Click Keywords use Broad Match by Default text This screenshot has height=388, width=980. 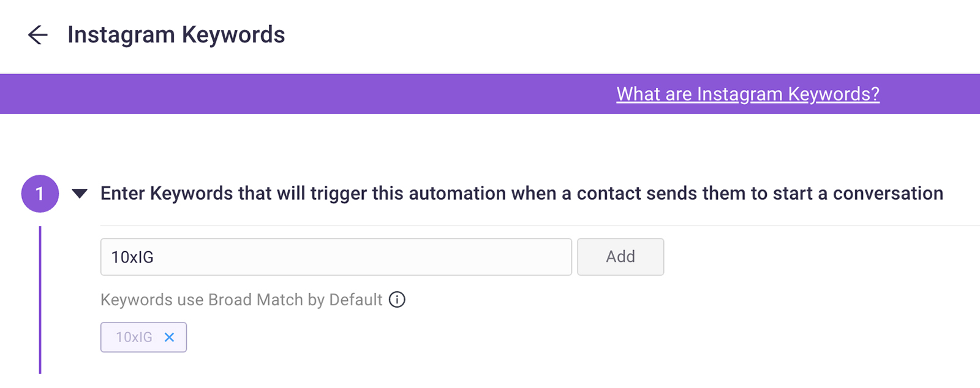(241, 300)
